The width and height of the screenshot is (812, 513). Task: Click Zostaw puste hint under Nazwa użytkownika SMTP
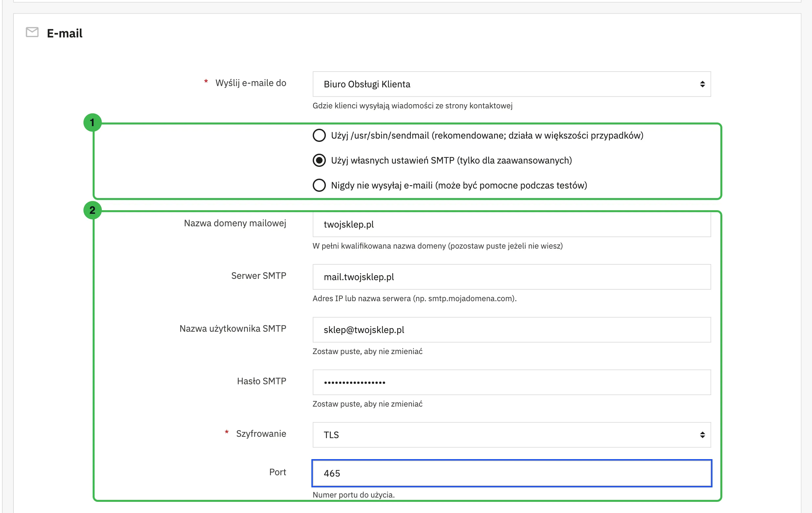pos(367,351)
